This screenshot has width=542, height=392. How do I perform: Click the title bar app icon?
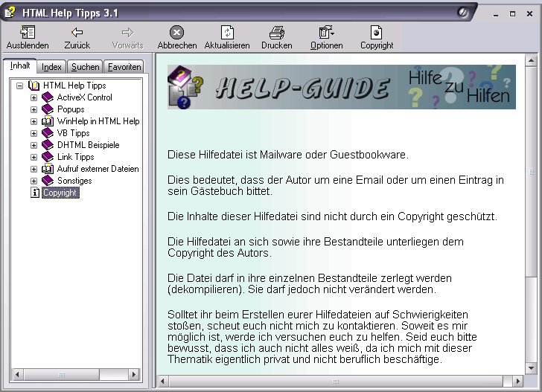coord(10,13)
